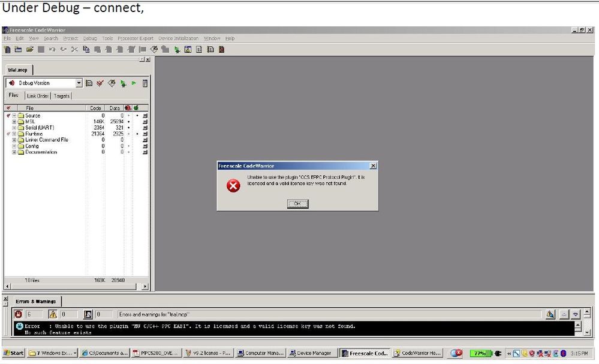Open the Processor Expert menu
The width and height of the screenshot is (599, 364).
pos(136,38)
